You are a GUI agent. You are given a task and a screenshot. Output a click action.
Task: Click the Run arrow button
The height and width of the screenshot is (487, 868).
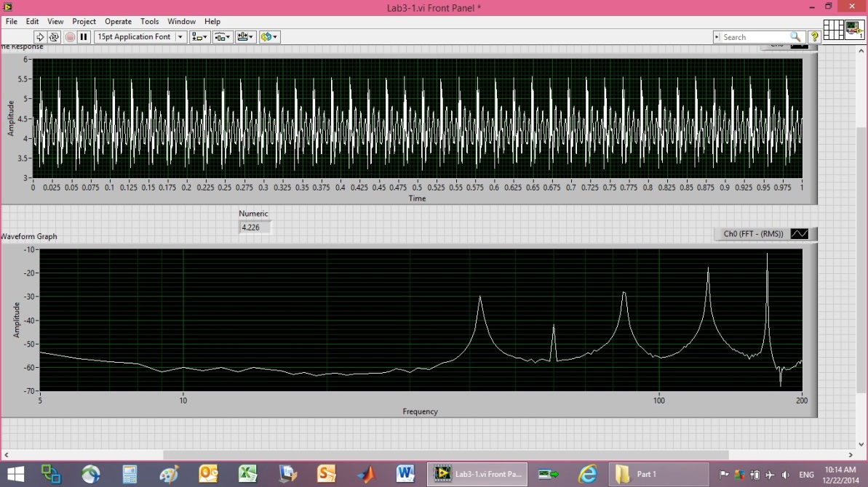coord(41,37)
